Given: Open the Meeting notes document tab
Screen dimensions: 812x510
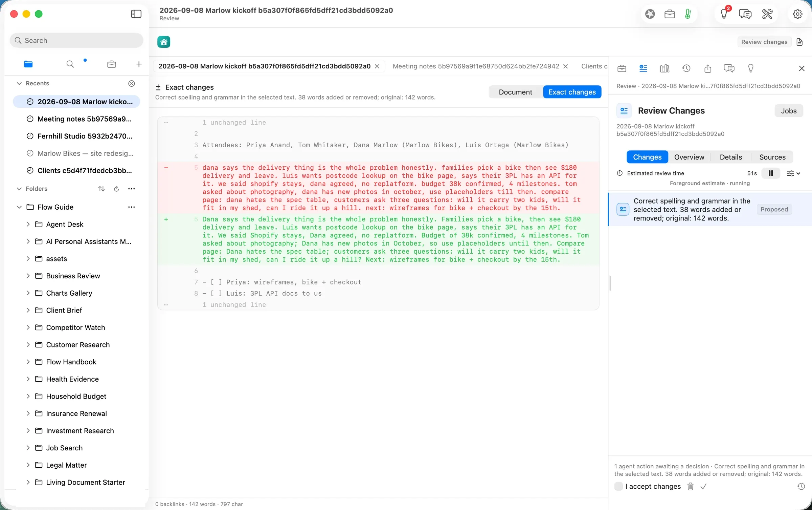Looking at the screenshot, I should (x=476, y=66).
